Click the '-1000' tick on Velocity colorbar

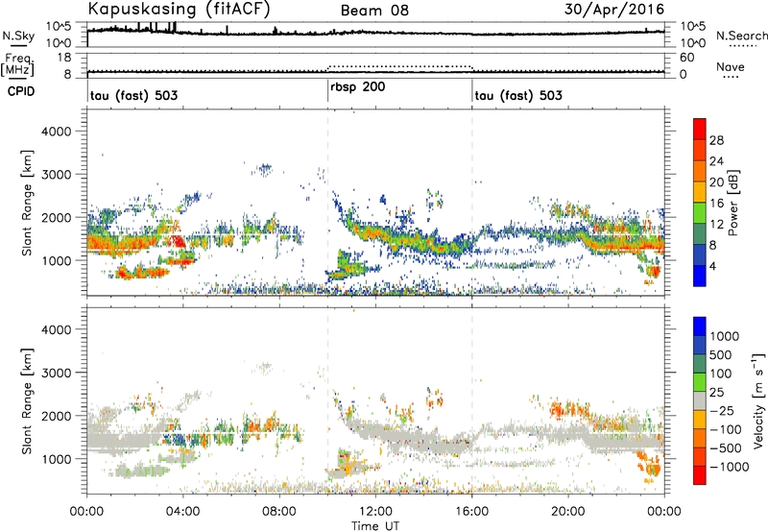pyautogui.click(x=730, y=467)
